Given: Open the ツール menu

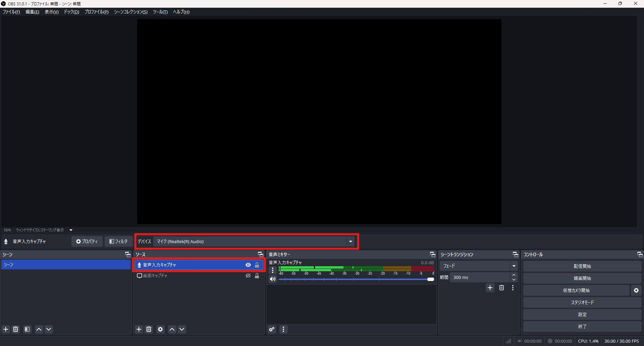Looking at the screenshot, I should click(x=160, y=12).
